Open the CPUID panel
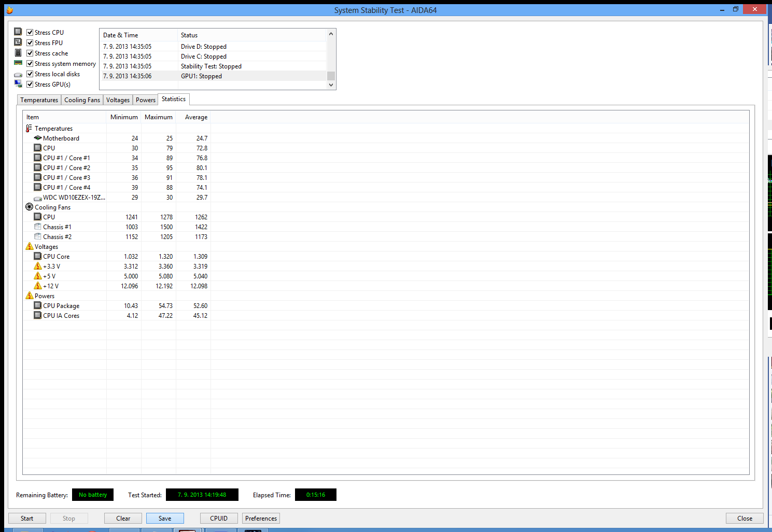This screenshot has height=532, width=772. pyautogui.click(x=219, y=518)
